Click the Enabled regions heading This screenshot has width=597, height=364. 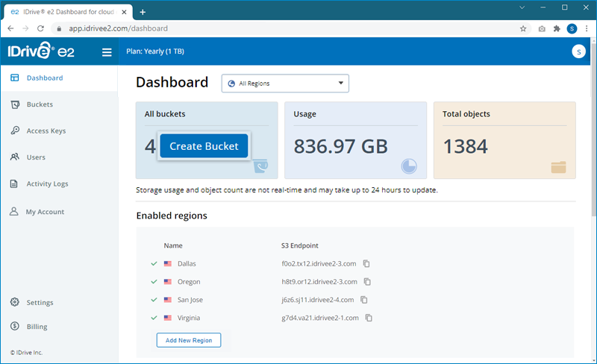pos(172,216)
